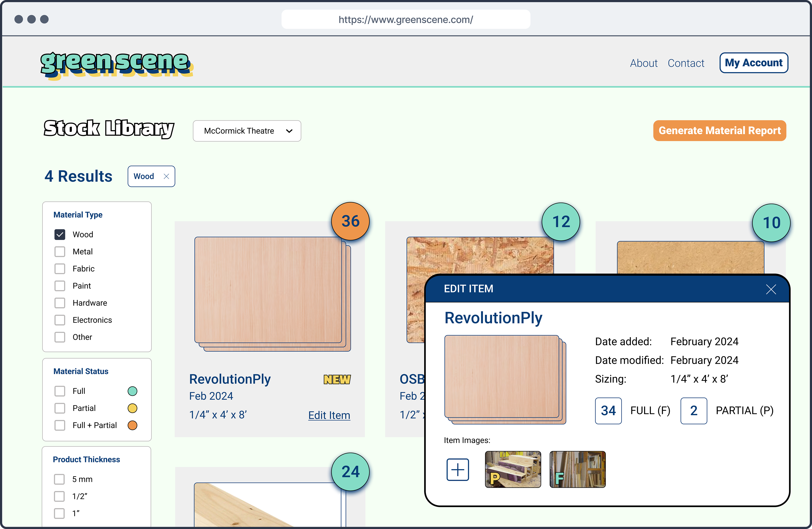Uncheck the Wood material type

pos(60,235)
